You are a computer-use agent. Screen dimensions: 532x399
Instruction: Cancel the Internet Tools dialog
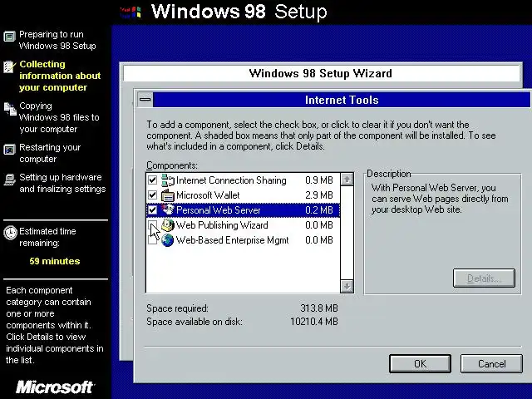tap(491, 364)
